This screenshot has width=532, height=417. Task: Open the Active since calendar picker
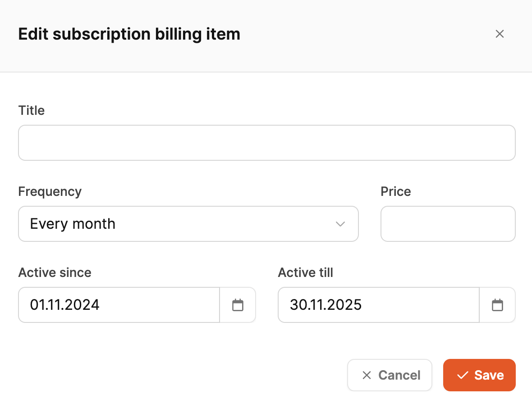point(238,305)
